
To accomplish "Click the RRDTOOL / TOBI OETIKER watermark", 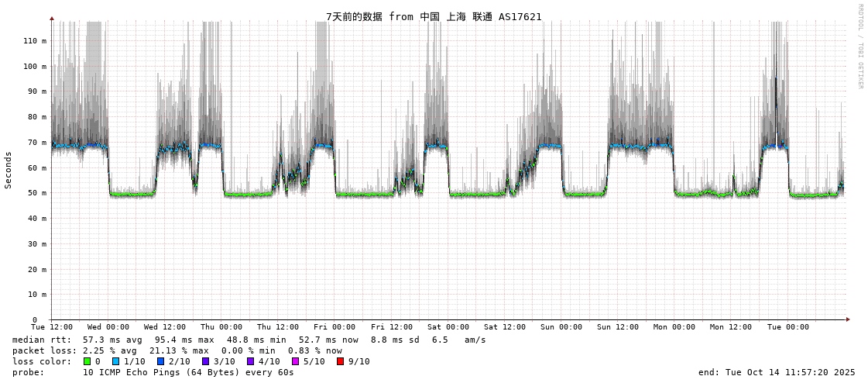I will coord(859,47).
